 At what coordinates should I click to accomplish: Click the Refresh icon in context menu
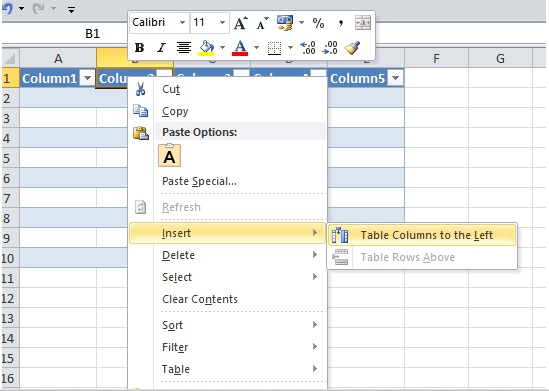141,207
